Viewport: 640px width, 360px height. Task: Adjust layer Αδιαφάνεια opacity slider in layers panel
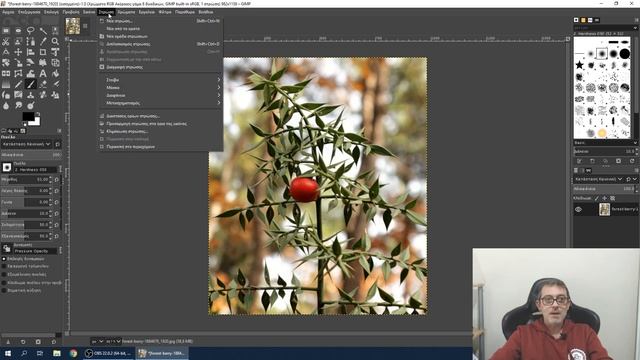[605, 189]
